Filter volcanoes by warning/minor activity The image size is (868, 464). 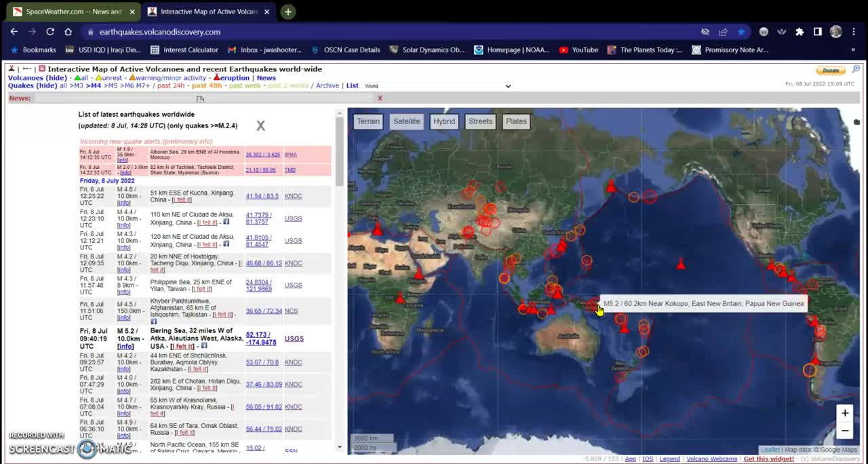tap(167, 78)
